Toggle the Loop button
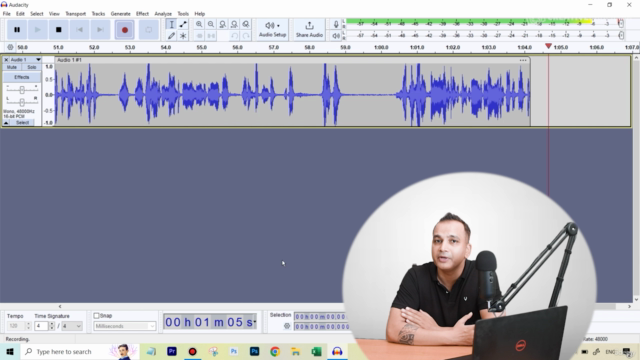The image size is (640, 360). (149, 30)
